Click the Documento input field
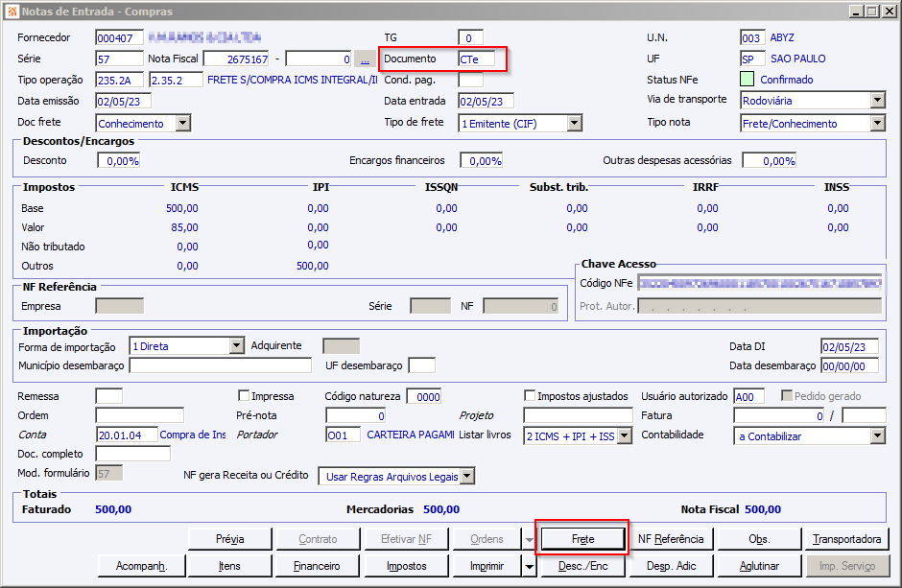 tap(477, 59)
